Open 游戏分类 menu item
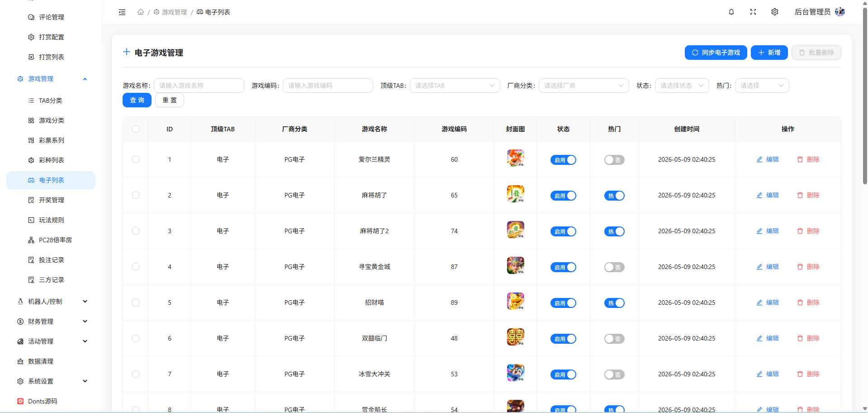This screenshot has width=868, height=413. 51,120
